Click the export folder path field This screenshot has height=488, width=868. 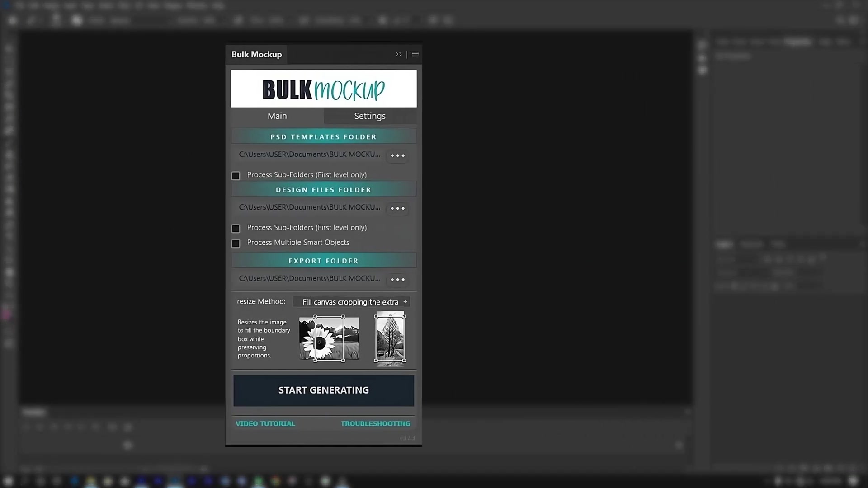point(310,278)
